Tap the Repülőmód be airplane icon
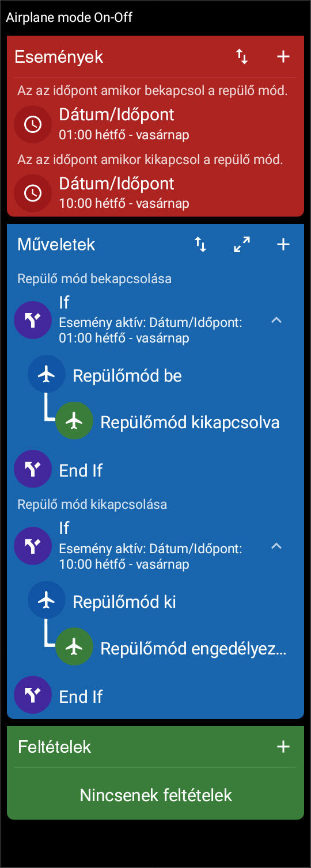Viewport: 311px width, 868px height. 46,375
